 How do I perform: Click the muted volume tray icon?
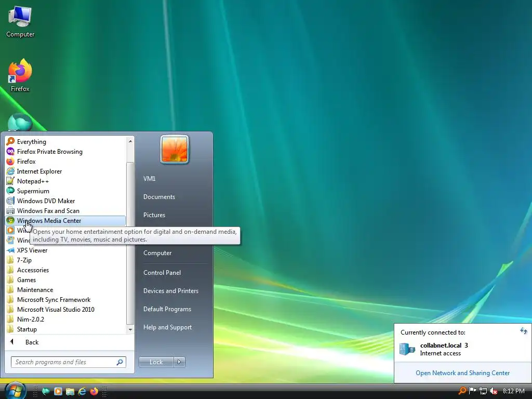(494, 391)
